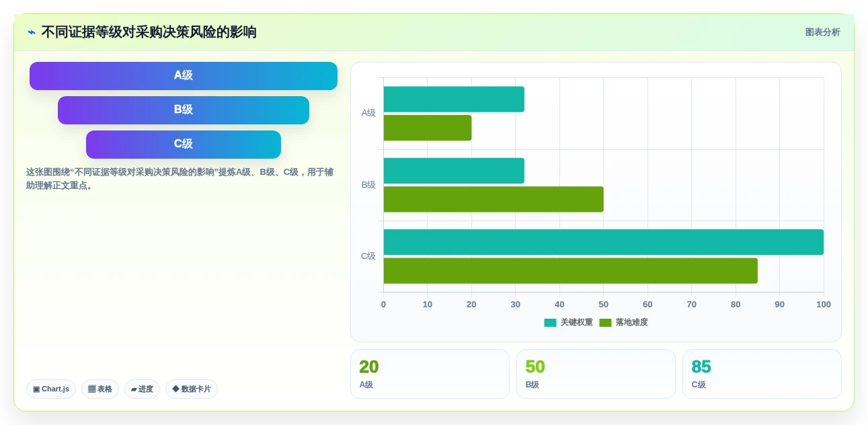Click the x-axis tick label 80
This screenshot has height=425, width=868.
[736, 304]
